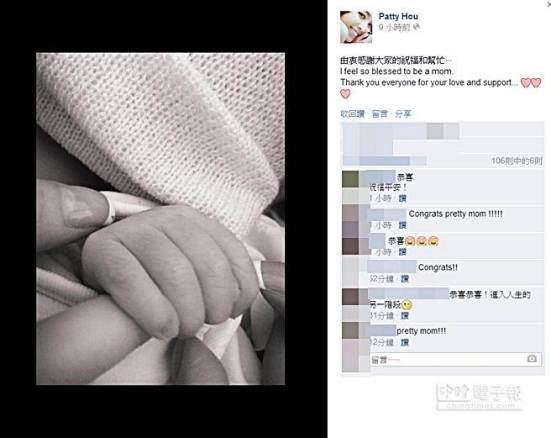The width and height of the screenshot is (551, 438).
Task: Attach photo using camera icon in comment box
Action: [532, 359]
